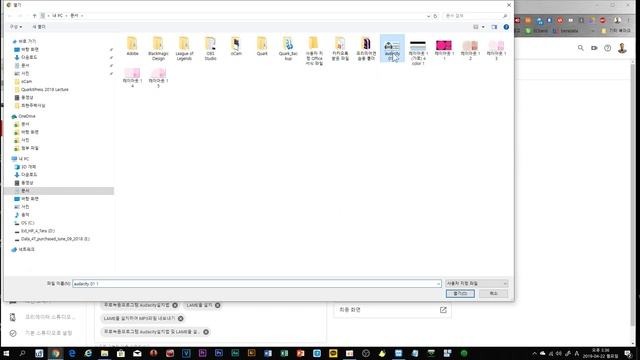This screenshot has height=360, width=640.
Task: Select the oCam folder
Action: [x=236, y=46]
